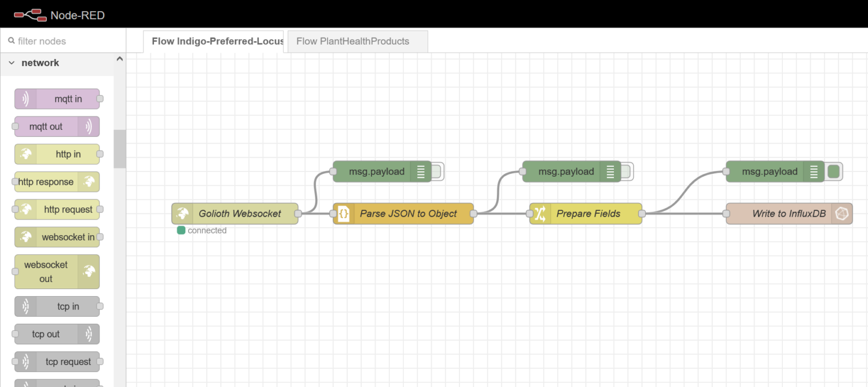Select the http response node in palette

point(57,182)
